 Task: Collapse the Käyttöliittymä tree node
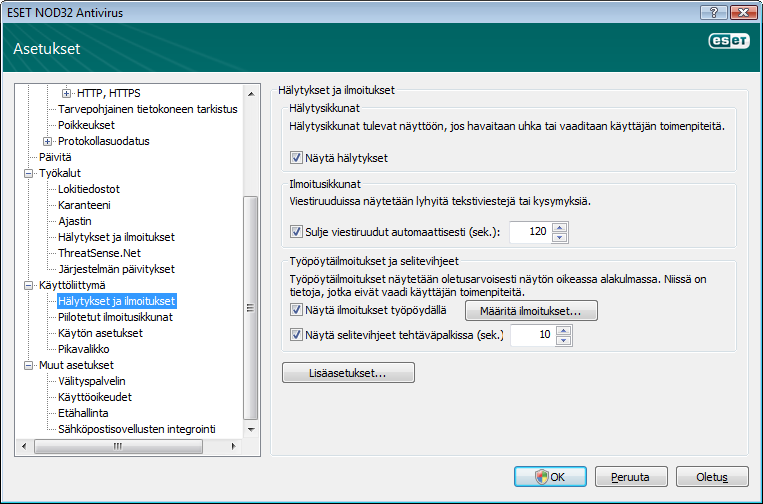tap(28, 285)
